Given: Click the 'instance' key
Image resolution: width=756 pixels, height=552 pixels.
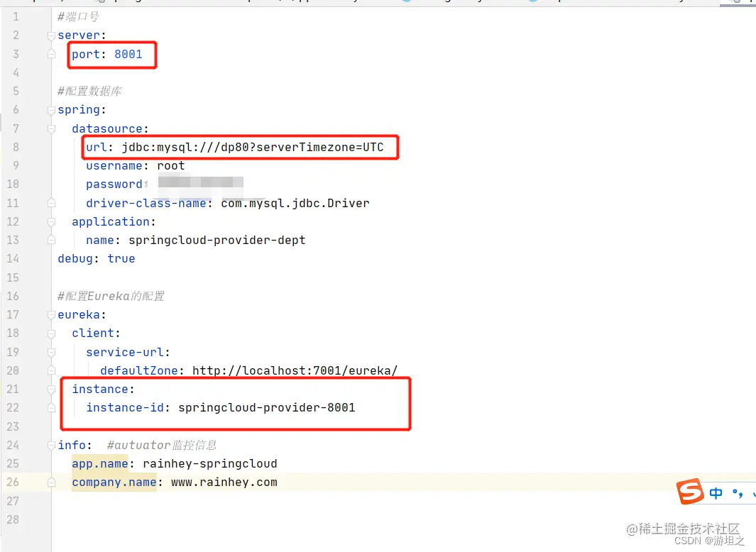Looking at the screenshot, I should (100, 390).
